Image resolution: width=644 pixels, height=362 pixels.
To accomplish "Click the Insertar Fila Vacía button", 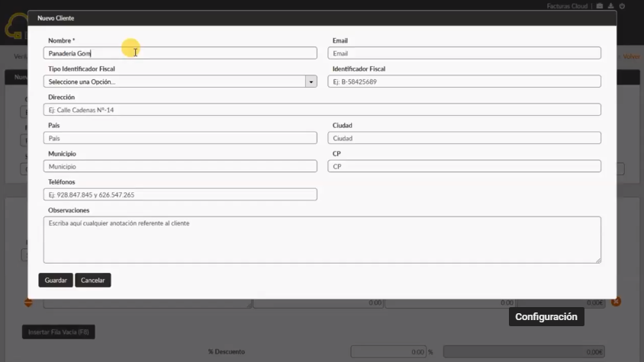I will [x=58, y=332].
